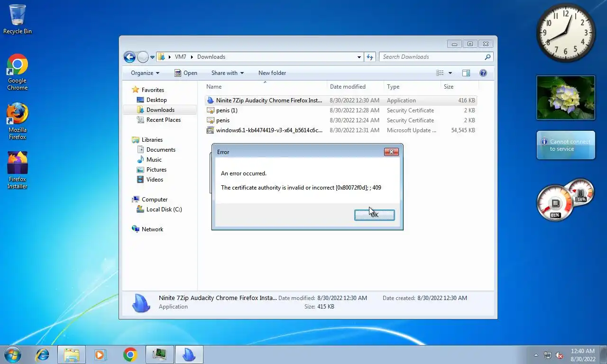Select the Firefox Installer desktop icon

[18, 171]
